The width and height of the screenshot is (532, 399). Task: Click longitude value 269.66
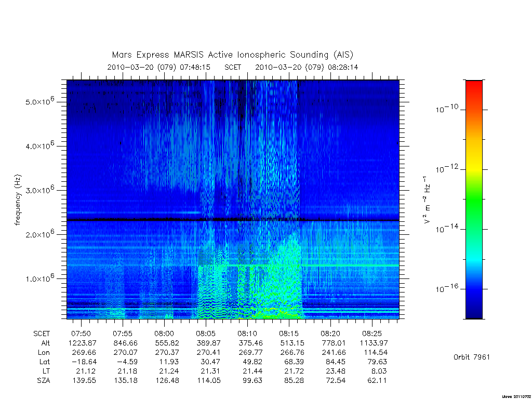tap(84, 353)
